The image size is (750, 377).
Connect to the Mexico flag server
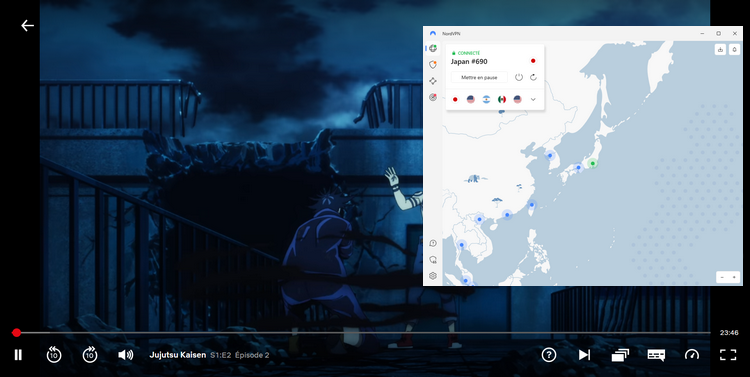click(x=502, y=100)
